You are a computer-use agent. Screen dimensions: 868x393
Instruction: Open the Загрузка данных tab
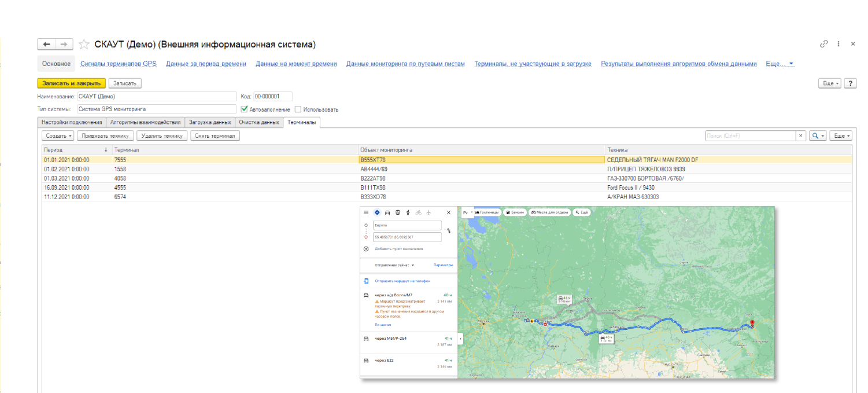pyautogui.click(x=210, y=122)
